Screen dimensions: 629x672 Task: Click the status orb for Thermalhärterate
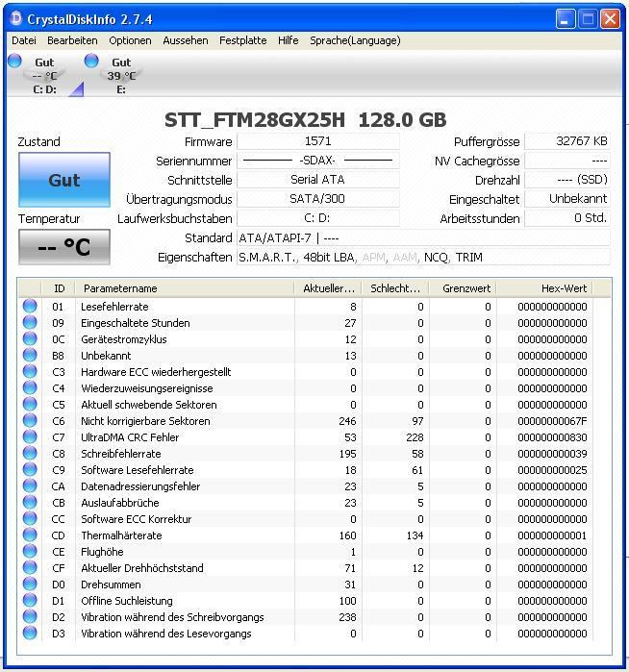[30, 535]
